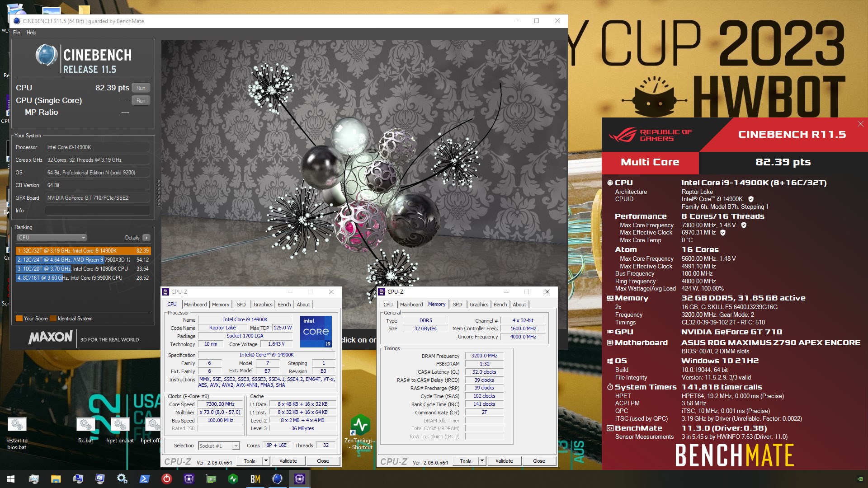The width and height of the screenshot is (868, 488).
Task: Switch to Memory tab in left CPU-Z
Action: pyautogui.click(x=221, y=305)
